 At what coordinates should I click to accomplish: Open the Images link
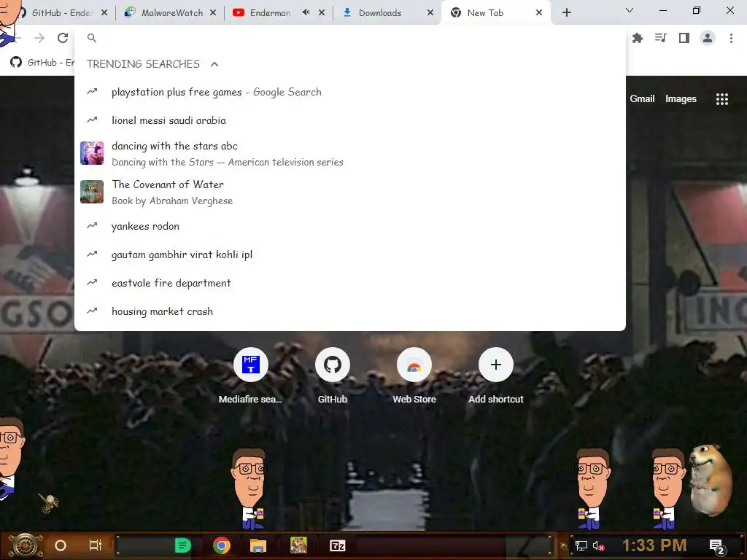click(x=681, y=99)
